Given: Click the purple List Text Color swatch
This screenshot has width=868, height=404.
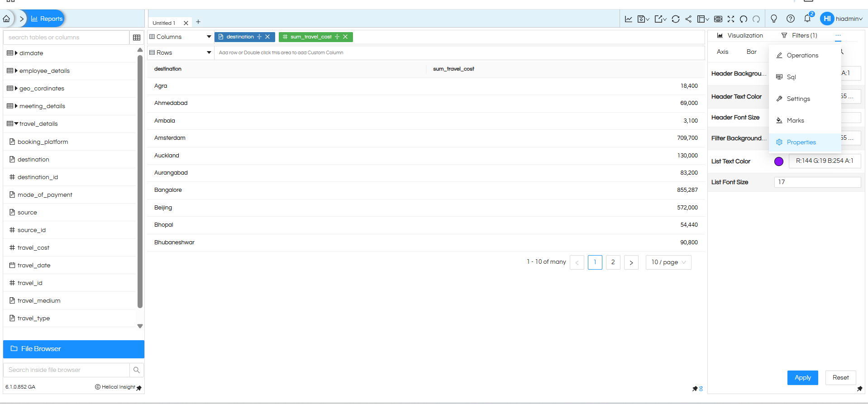Looking at the screenshot, I should coord(778,162).
